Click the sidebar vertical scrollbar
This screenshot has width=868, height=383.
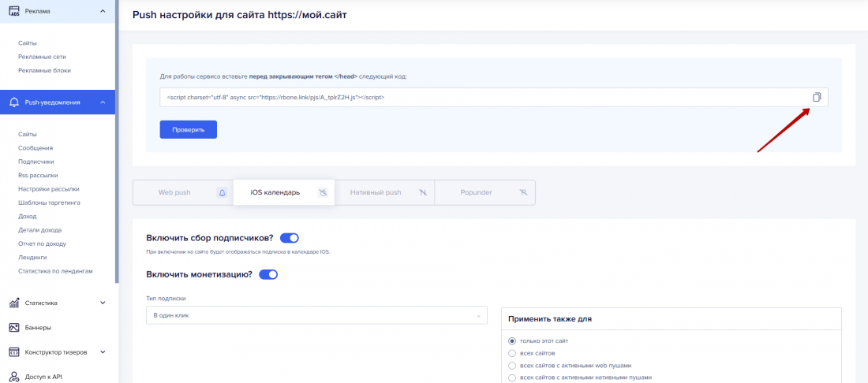tap(117, 141)
